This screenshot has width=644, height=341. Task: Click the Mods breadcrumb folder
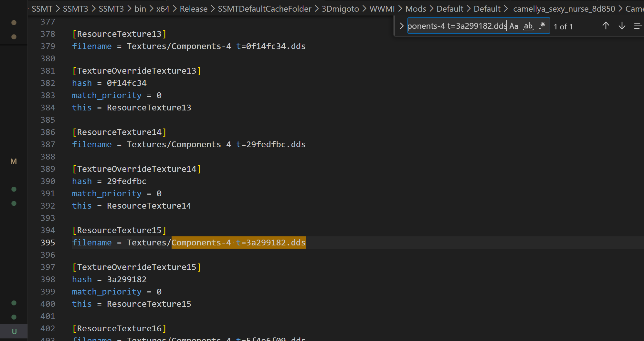click(x=416, y=9)
